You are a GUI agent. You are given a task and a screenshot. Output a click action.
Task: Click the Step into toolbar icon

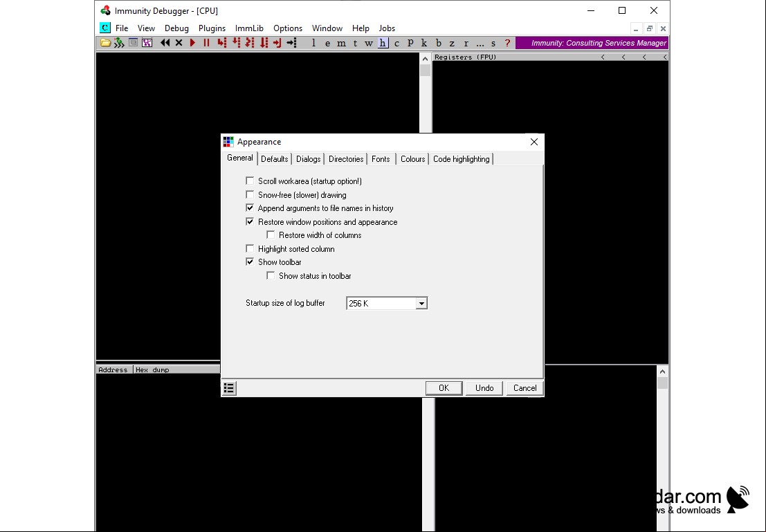(x=222, y=43)
